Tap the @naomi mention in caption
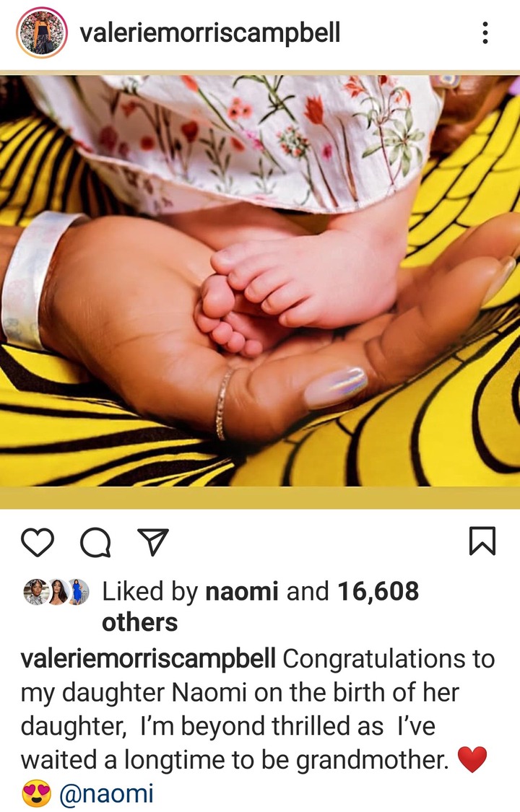This screenshot has height=812, width=520. [x=107, y=793]
